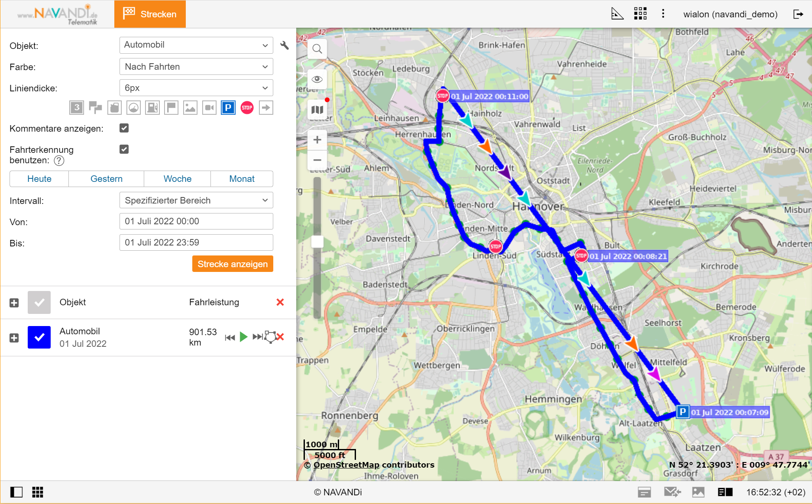The width and height of the screenshot is (812, 504).
Task: Uncheck Kommentare anzeigen checkbox
Action: pyautogui.click(x=124, y=128)
